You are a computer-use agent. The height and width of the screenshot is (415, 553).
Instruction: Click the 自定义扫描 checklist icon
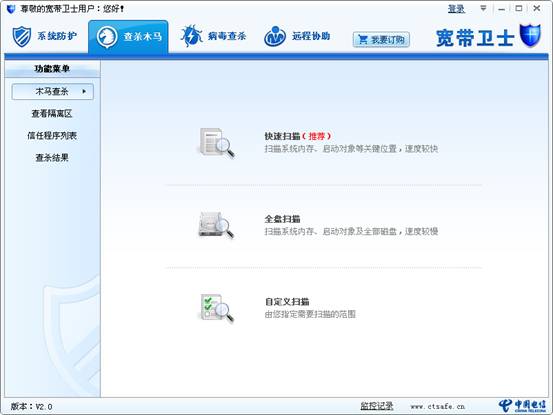point(217,308)
